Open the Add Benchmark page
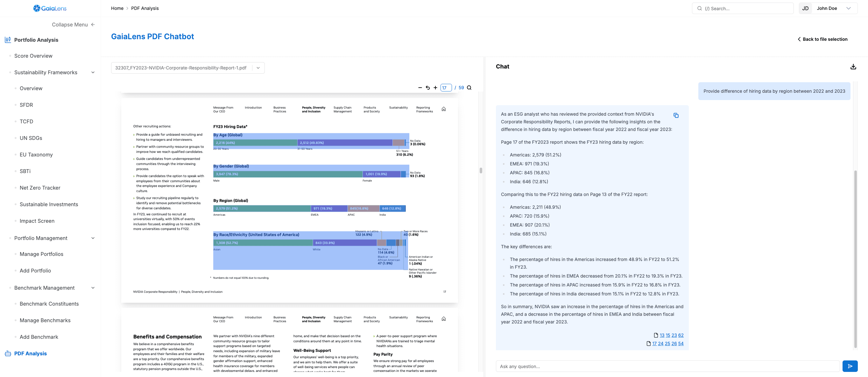This screenshot has height=377, width=868. click(39, 337)
